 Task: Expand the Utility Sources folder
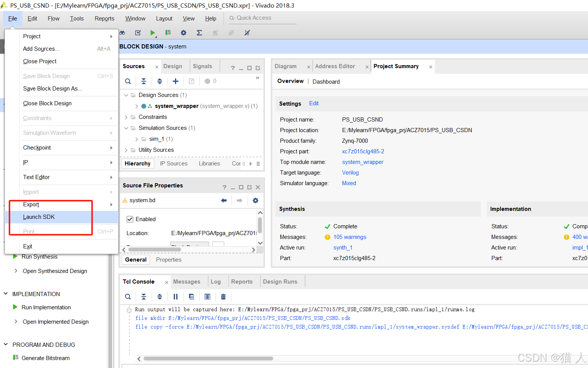click(126, 150)
